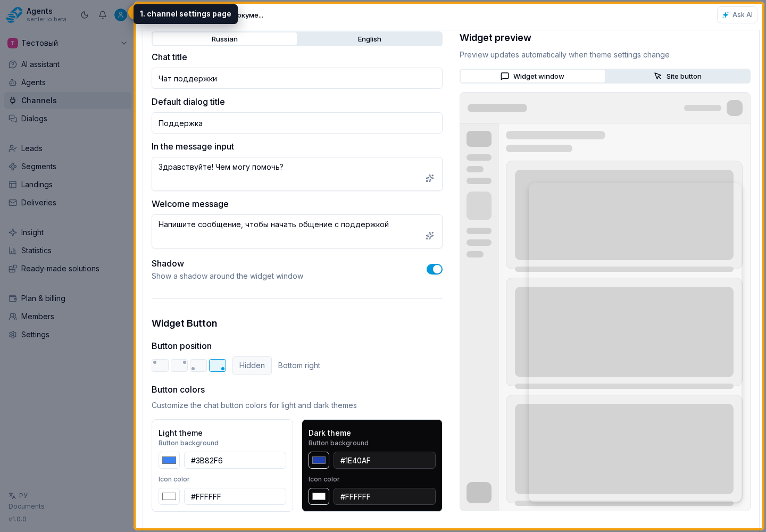Open Members page
766x532 pixels.
click(x=68, y=317)
